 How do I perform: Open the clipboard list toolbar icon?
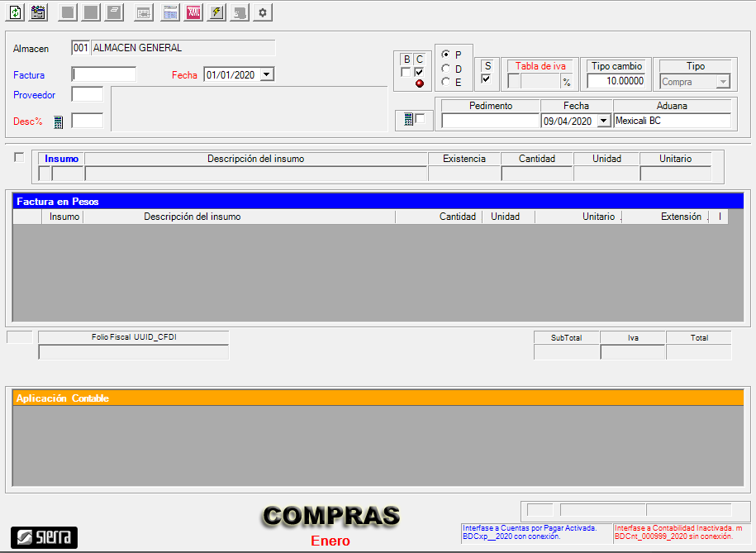click(38, 12)
